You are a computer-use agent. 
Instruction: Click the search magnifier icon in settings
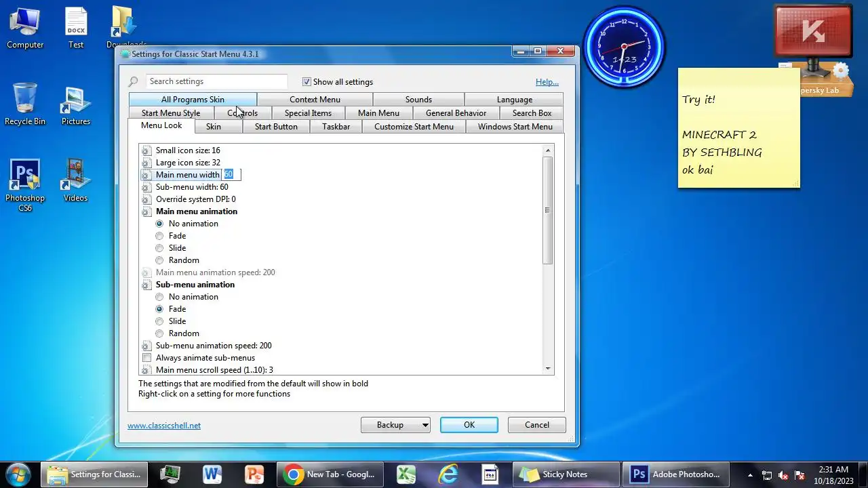click(x=133, y=81)
